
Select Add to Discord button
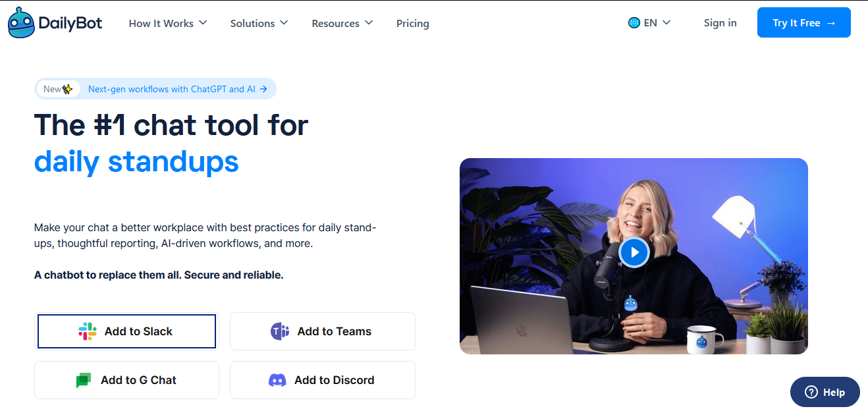pyautogui.click(x=323, y=380)
